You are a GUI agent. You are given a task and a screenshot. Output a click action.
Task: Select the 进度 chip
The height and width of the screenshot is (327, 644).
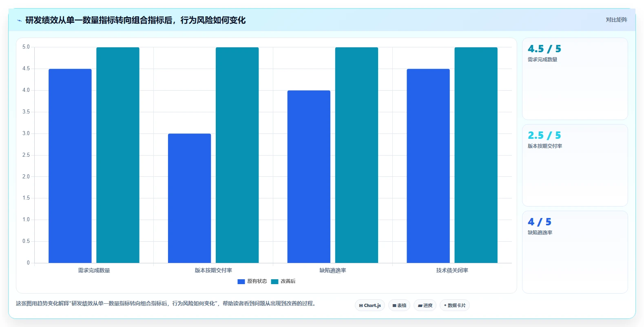pos(425,305)
